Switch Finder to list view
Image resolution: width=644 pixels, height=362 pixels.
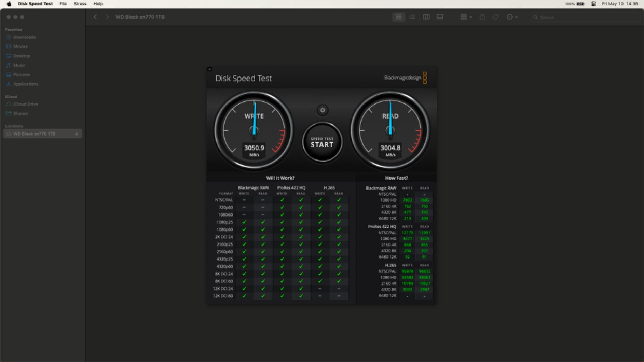pyautogui.click(x=412, y=17)
